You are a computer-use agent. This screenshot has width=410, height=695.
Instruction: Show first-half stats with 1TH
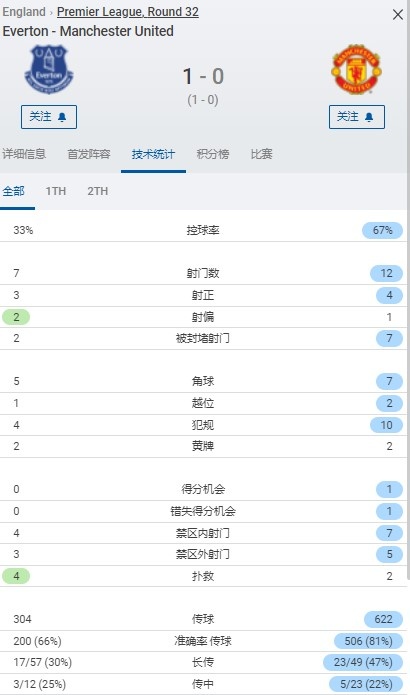(x=56, y=191)
